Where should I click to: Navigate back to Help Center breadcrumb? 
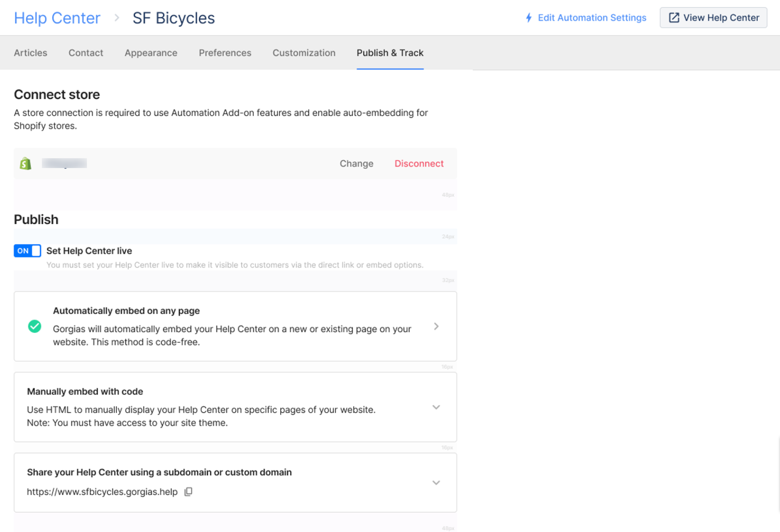pyautogui.click(x=57, y=18)
